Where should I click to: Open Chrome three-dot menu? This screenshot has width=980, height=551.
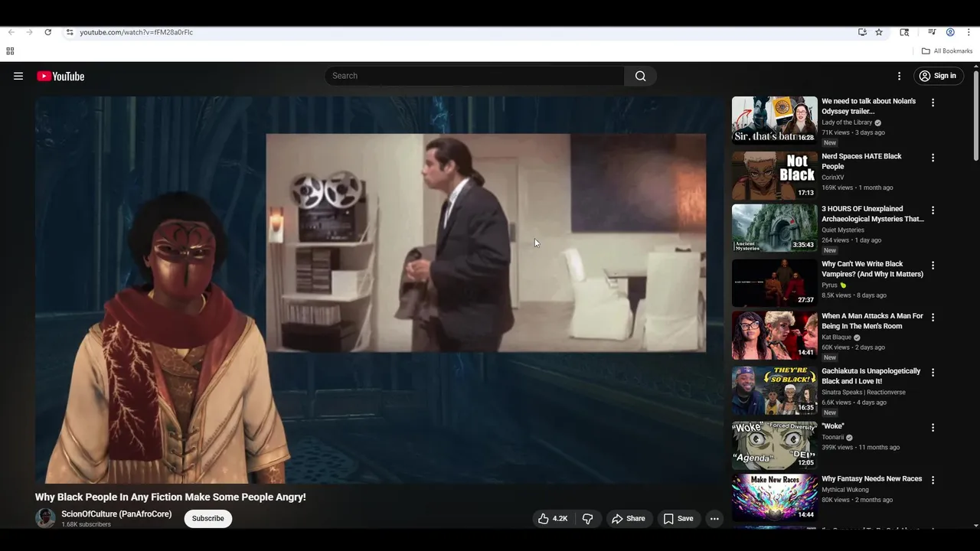click(x=969, y=32)
